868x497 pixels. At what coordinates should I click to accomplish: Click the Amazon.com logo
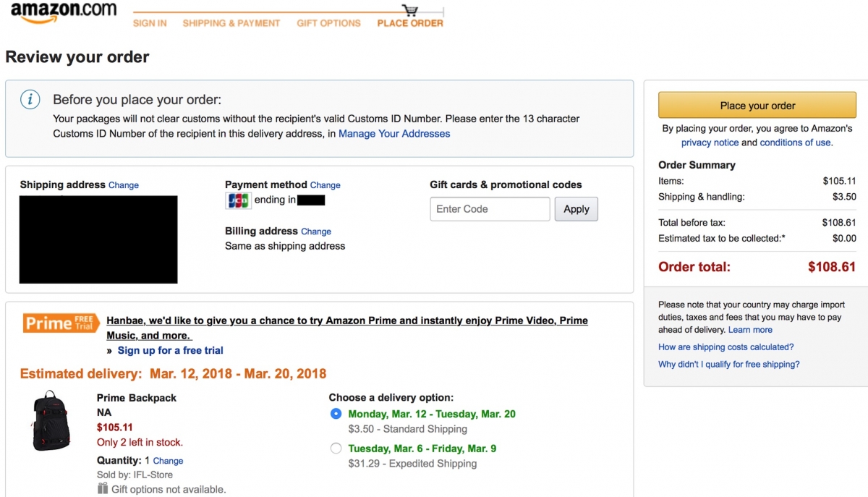[x=64, y=13]
